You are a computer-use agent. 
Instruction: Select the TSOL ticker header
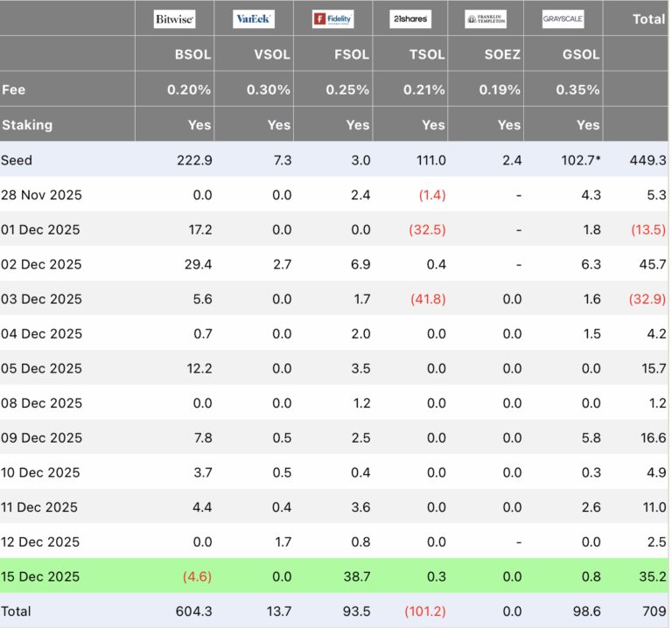coord(426,54)
